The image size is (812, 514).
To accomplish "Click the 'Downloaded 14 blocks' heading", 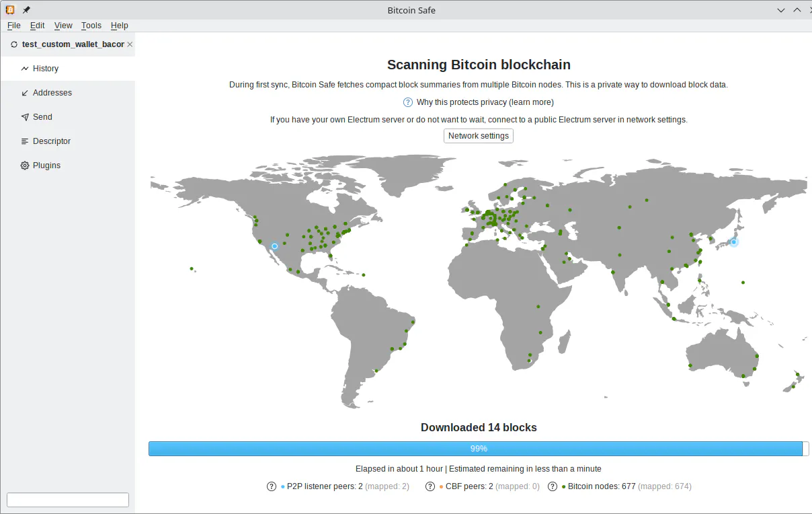I will pyautogui.click(x=479, y=427).
